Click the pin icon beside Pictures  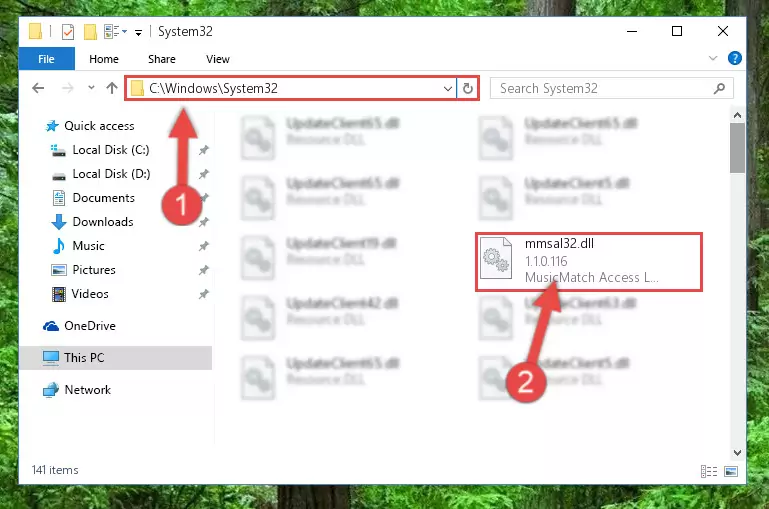(204, 270)
